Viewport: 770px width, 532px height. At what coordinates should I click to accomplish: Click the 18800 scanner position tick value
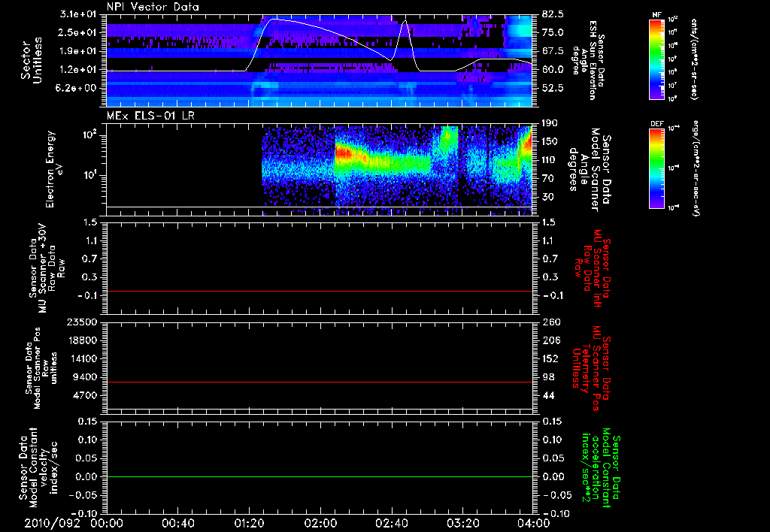[x=82, y=340]
